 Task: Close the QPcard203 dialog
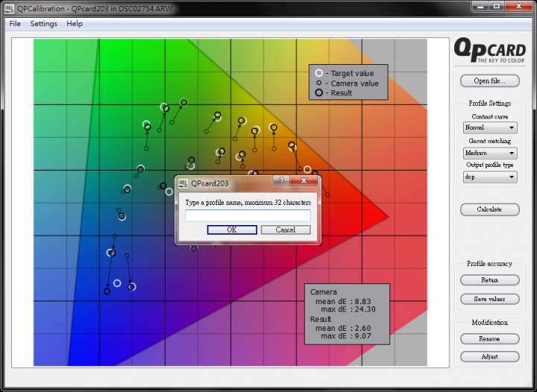[304, 180]
